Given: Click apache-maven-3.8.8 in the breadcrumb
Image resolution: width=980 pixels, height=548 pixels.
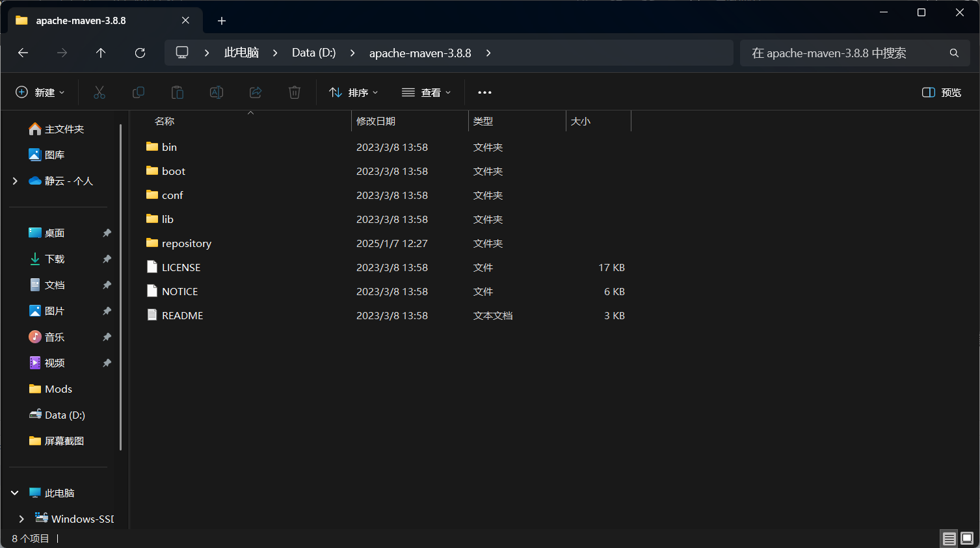Looking at the screenshot, I should coord(420,53).
